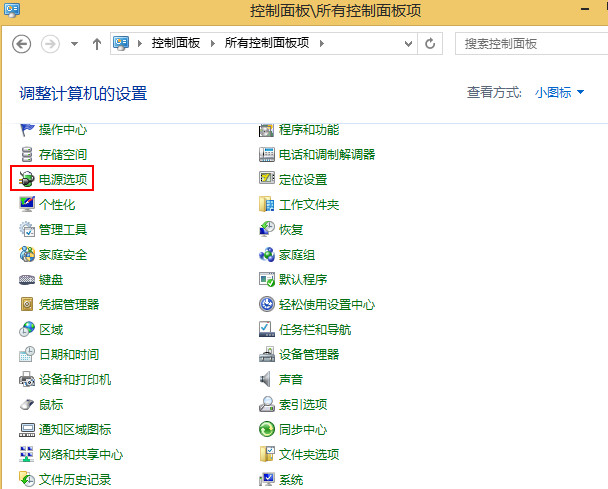Click the 键盘 keyboard icon
Screen dimensions: 608x489
tap(28, 280)
